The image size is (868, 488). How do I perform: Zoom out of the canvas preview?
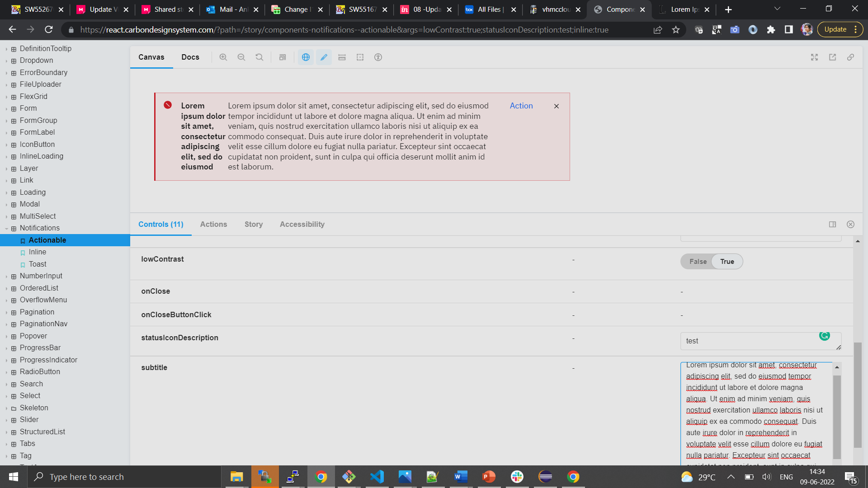point(241,57)
